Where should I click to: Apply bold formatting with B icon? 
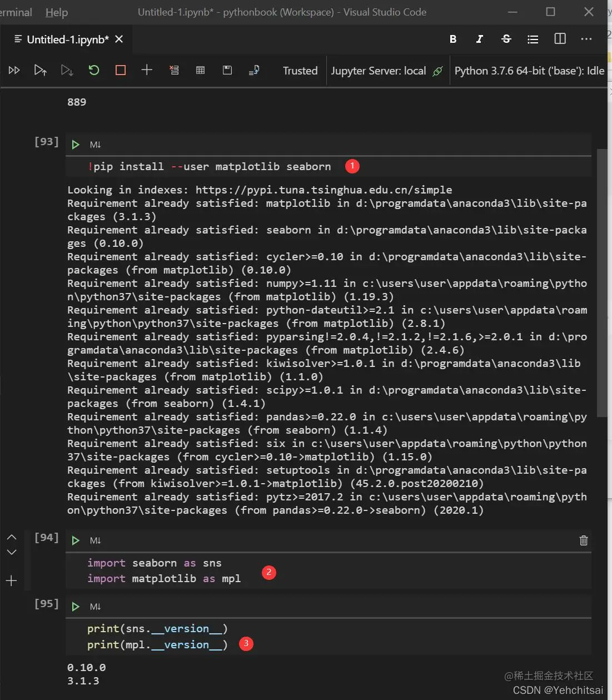pyautogui.click(x=453, y=39)
